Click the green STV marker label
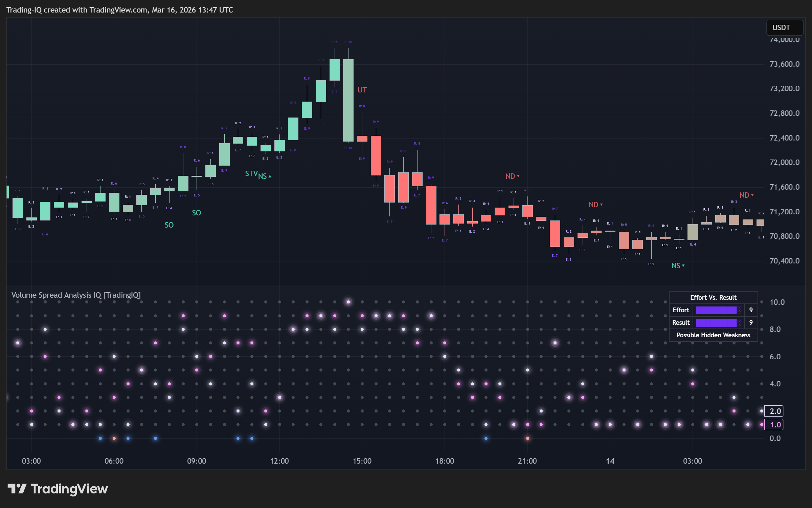 pos(251,174)
